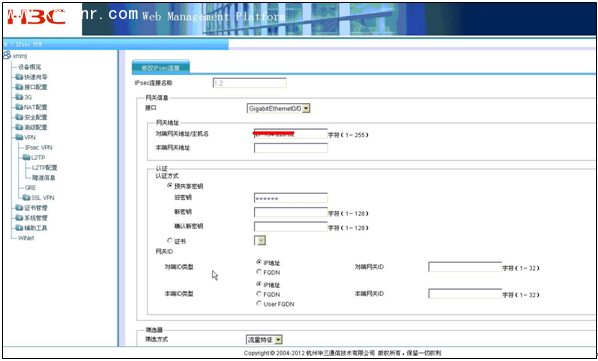Select the 预共享密钥 radio button

coord(170,186)
